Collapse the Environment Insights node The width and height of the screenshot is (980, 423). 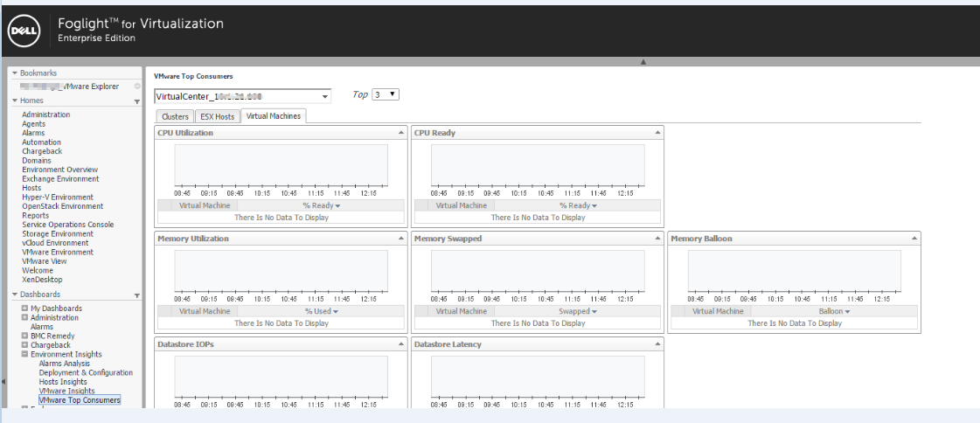tap(24, 354)
